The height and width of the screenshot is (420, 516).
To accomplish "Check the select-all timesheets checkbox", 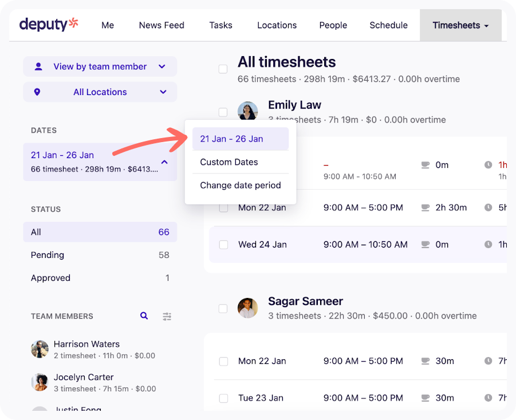I will (223, 69).
